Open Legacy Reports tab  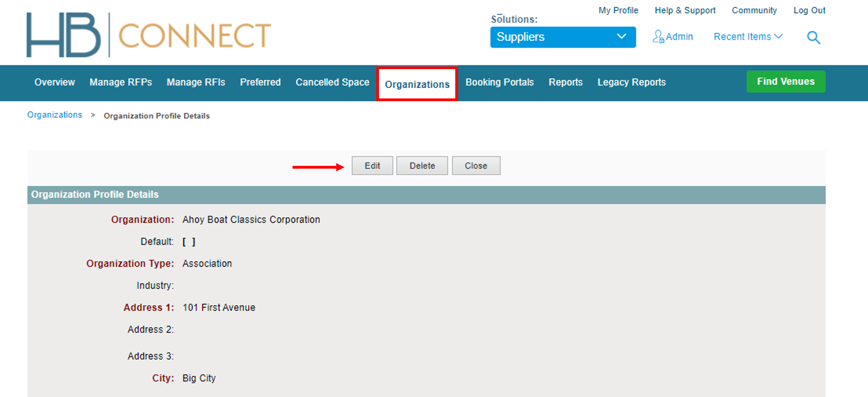tap(631, 82)
